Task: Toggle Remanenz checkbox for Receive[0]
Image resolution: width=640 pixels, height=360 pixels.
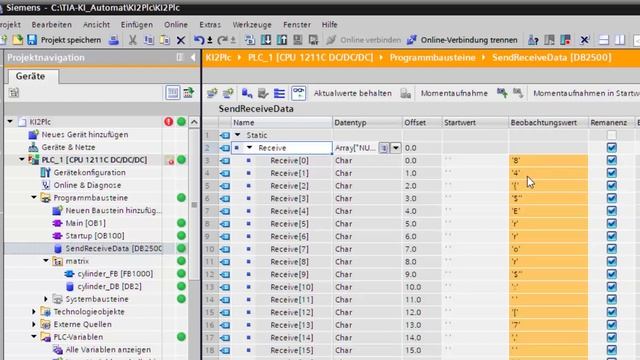Action: click(611, 160)
